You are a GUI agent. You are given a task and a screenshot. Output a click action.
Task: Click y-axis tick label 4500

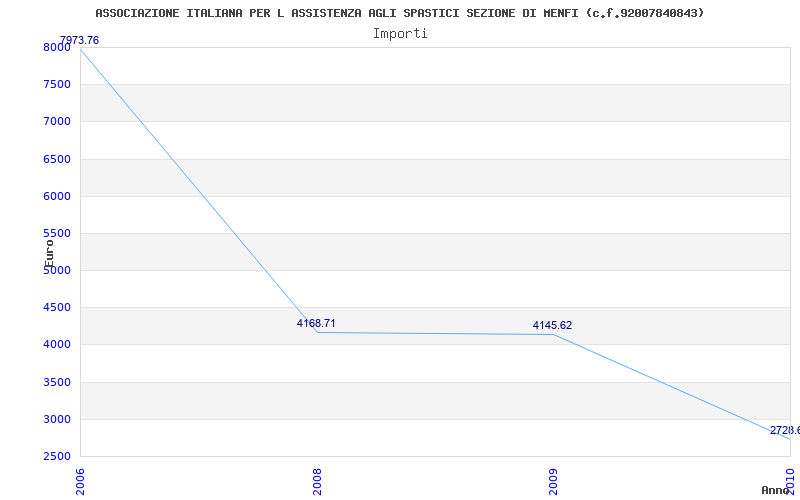pos(56,308)
